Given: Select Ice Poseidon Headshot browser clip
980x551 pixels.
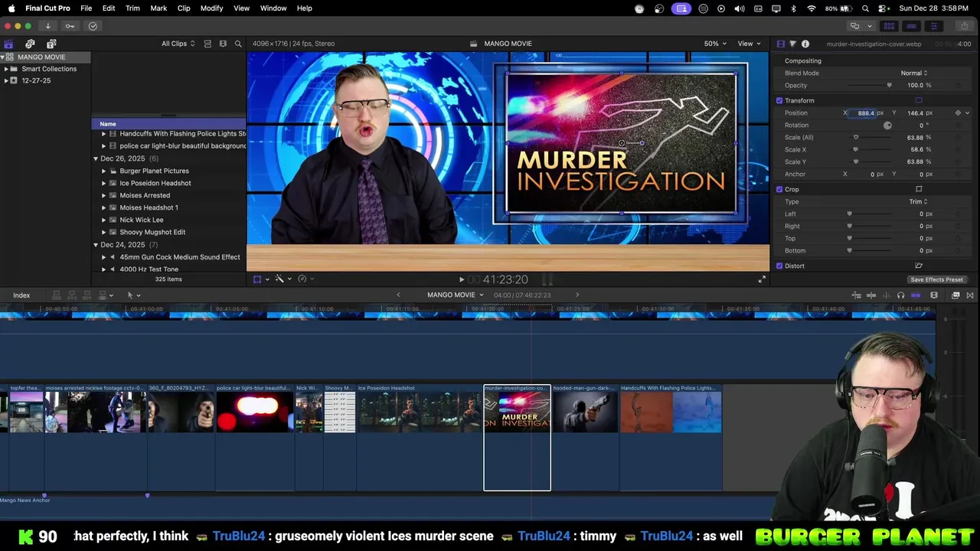Looking at the screenshot, I should 155,183.
